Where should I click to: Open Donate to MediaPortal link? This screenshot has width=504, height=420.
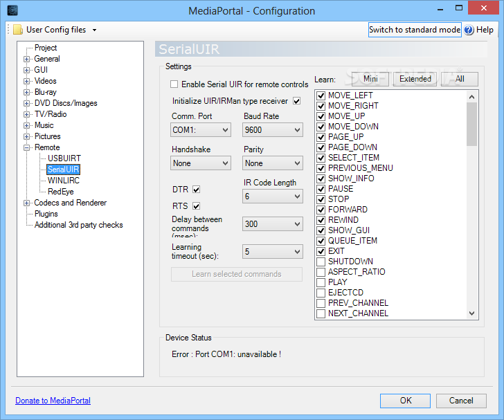tap(53, 401)
